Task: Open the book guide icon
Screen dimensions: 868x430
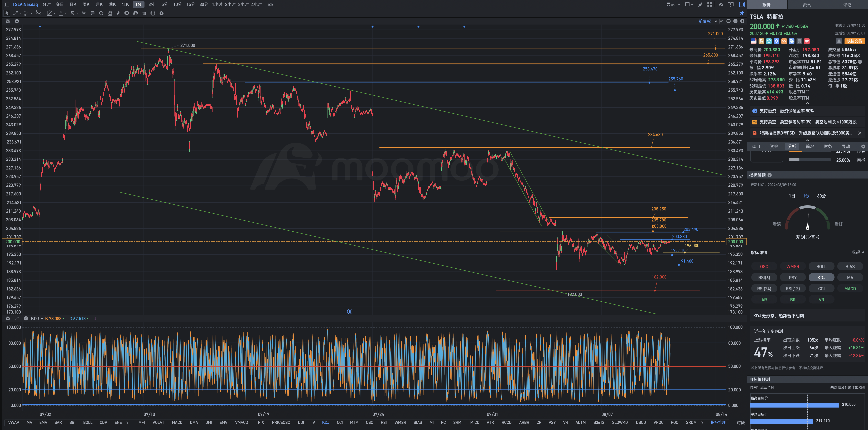Action: click(731, 4)
